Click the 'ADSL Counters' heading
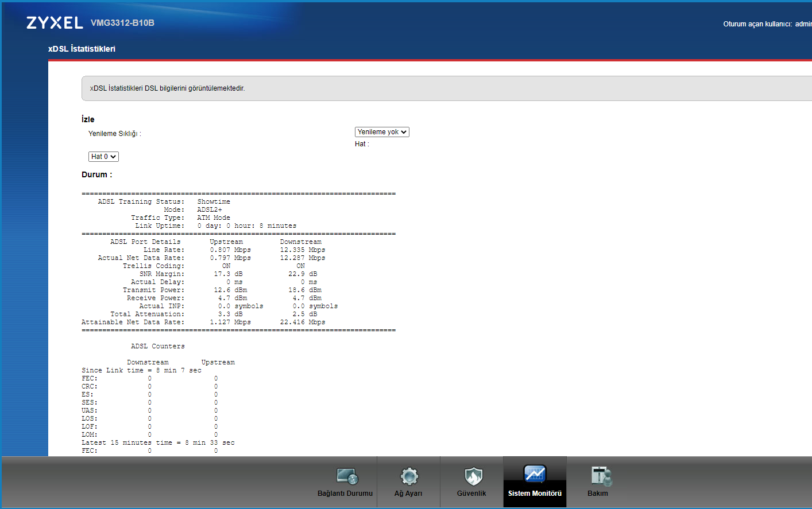The width and height of the screenshot is (812, 509). point(158,347)
